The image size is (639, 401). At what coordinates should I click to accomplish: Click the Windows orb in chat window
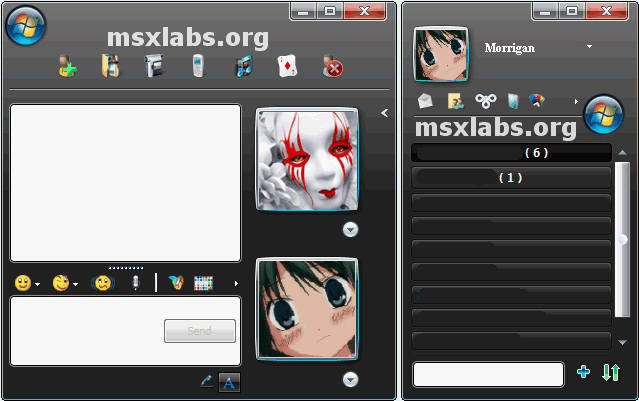[x=26, y=26]
